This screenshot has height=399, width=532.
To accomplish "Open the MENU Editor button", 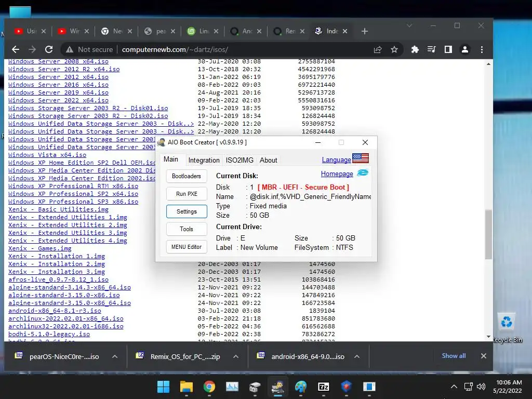I will (187, 247).
